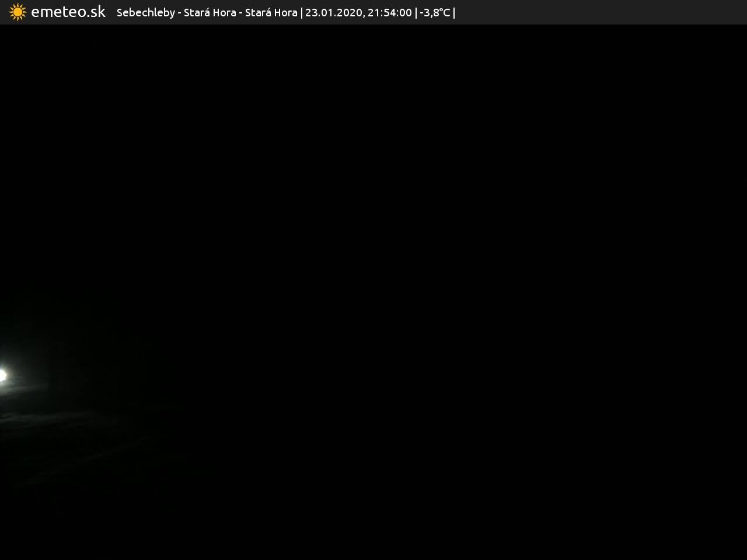Click the .sk ending of the logo

click(x=95, y=12)
